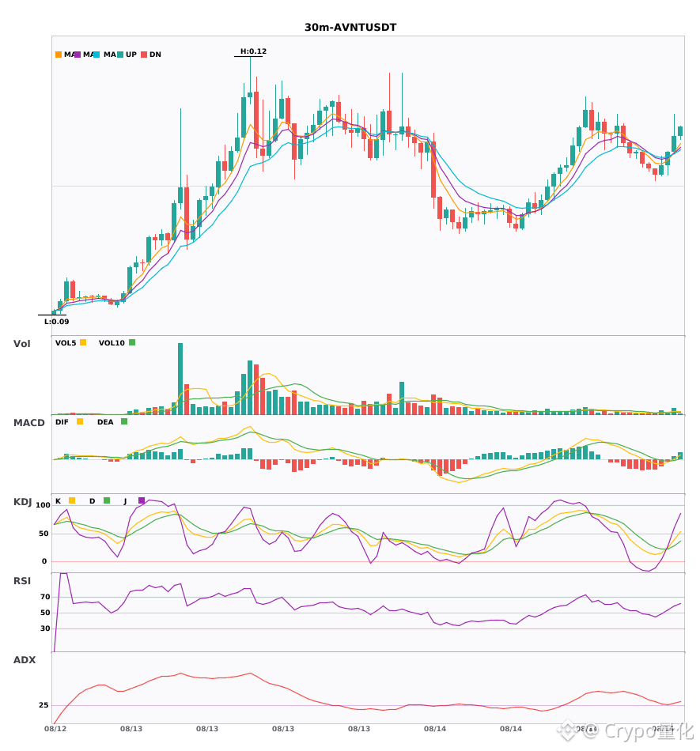Select the yellow DIF legend swatch
700x751 pixels.
pyautogui.click(x=80, y=421)
